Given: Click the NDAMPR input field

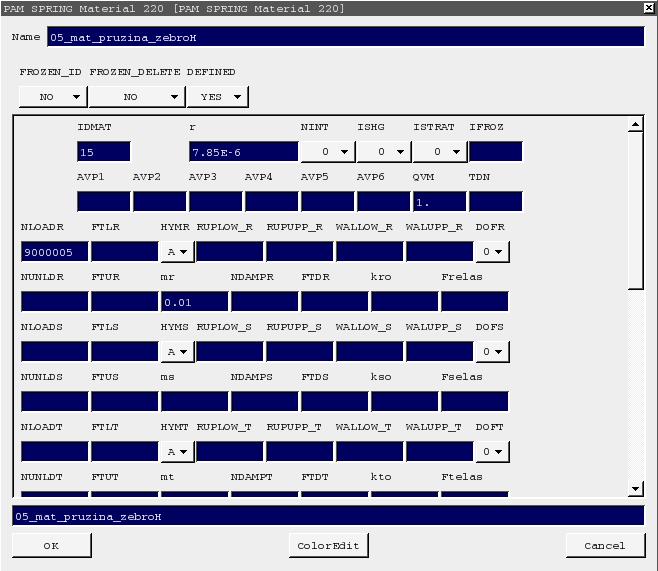Looking at the screenshot, I should click(265, 302).
